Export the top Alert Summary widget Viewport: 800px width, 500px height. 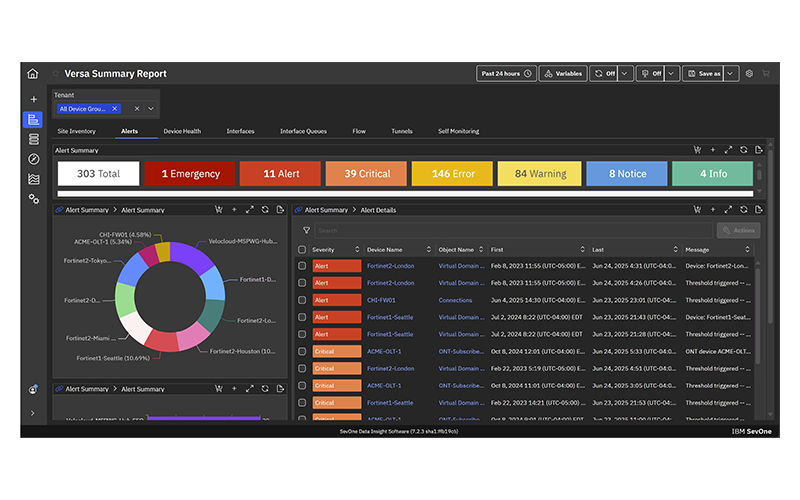point(759,149)
